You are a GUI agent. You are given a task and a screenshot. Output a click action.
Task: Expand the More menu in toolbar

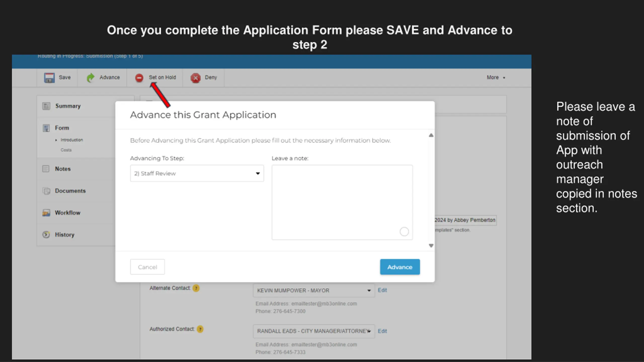tap(496, 77)
